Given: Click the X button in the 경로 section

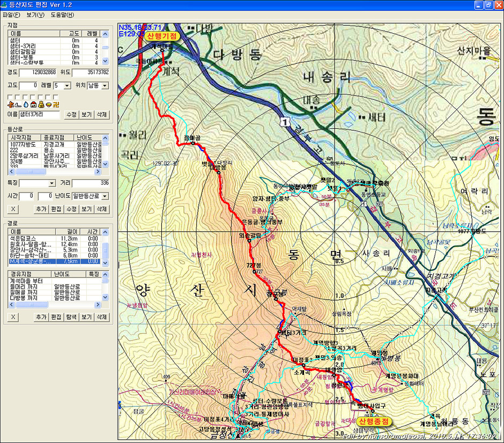Looking at the screenshot, I should pos(13,317).
